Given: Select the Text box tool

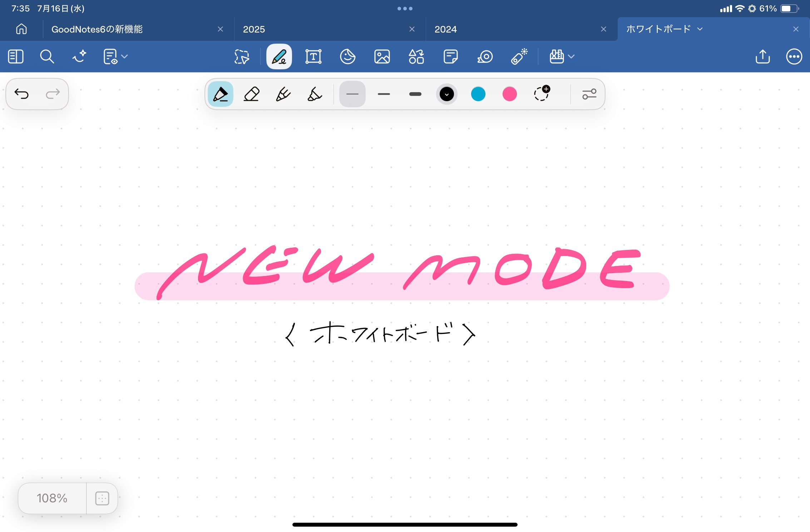Looking at the screenshot, I should [x=313, y=56].
